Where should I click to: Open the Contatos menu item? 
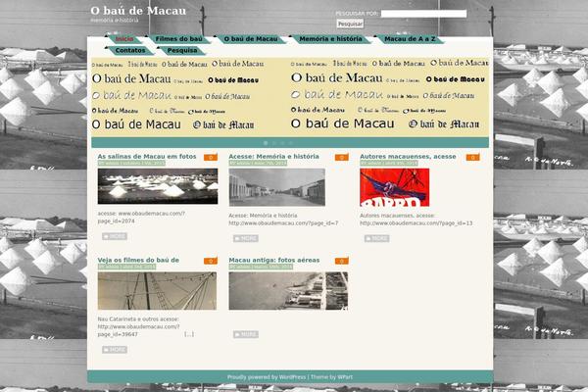pyautogui.click(x=130, y=50)
